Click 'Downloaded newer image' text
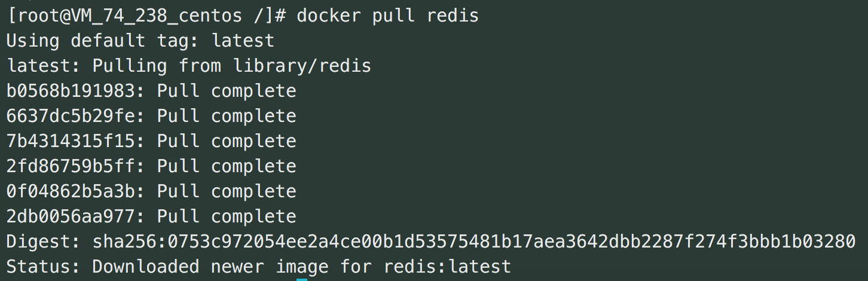 point(210,267)
